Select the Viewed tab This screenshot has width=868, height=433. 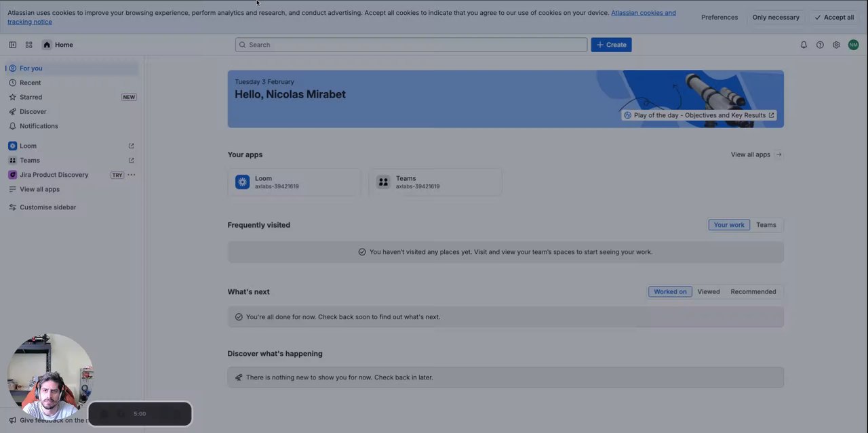click(709, 292)
